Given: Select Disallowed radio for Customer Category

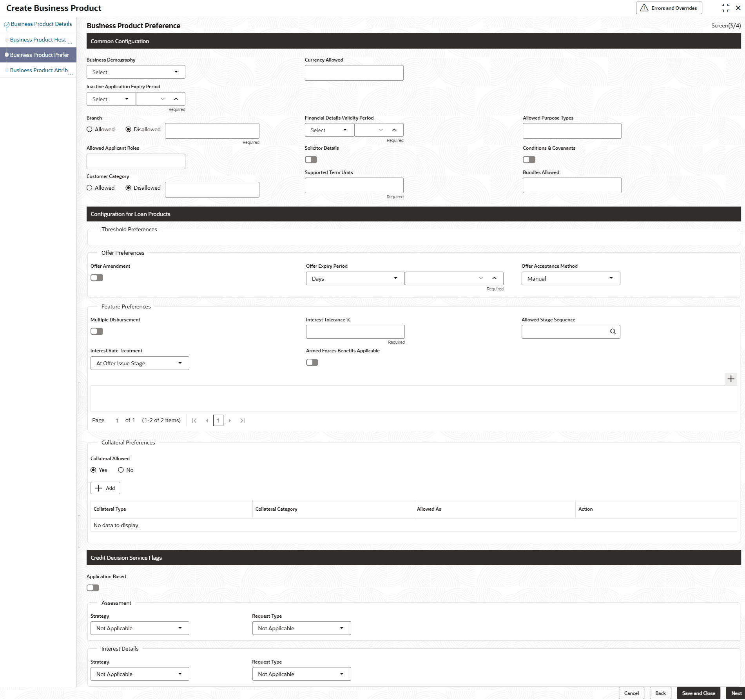Looking at the screenshot, I should [129, 188].
